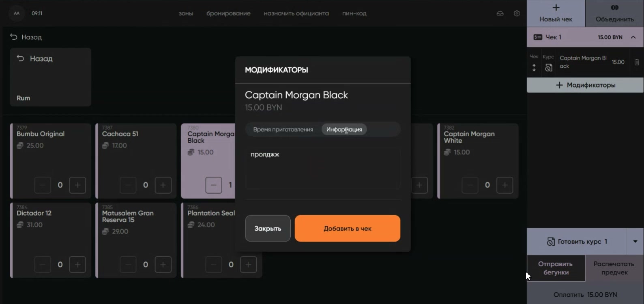644x304 pixels.
Task: Click Отправить бегунки button
Action: tap(556, 268)
